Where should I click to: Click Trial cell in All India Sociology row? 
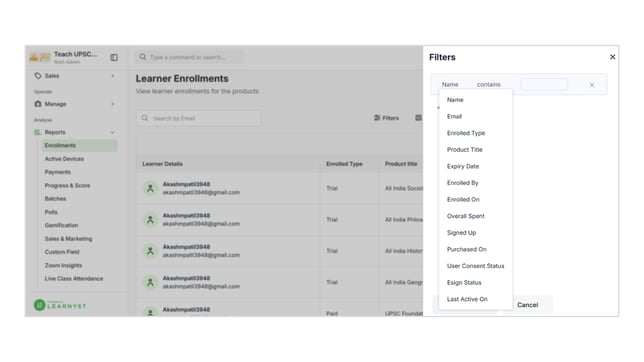coord(332,188)
